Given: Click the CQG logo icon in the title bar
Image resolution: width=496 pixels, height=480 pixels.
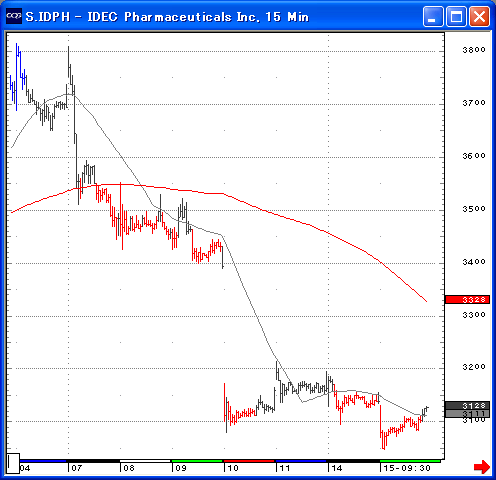Looking at the screenshot, I should click(x=14, y=16).
